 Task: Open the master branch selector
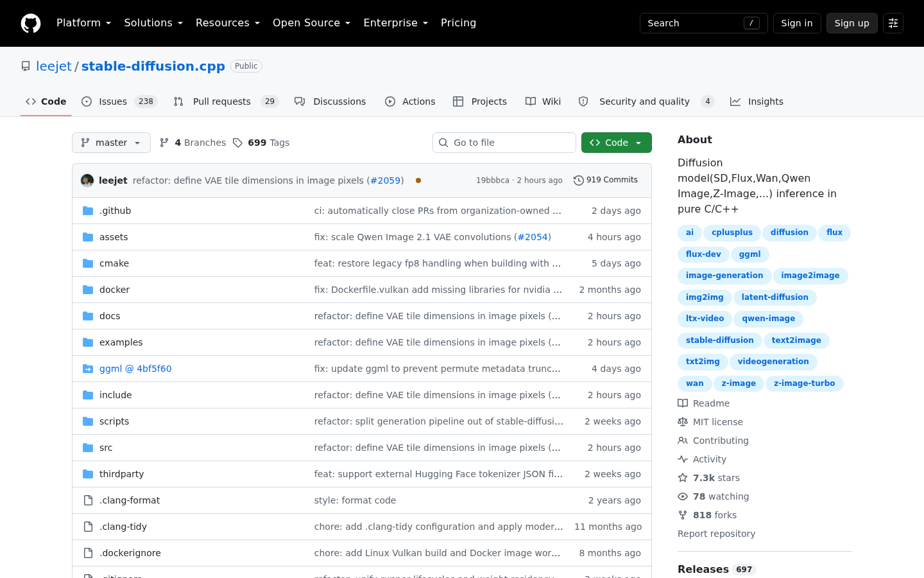pyautogui.click(x=111, y=143)
